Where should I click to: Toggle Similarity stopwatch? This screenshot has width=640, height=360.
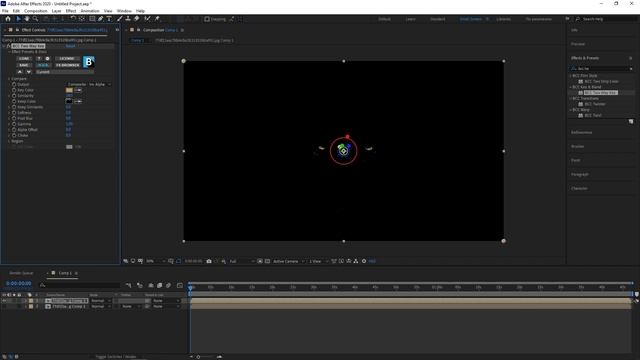(x=14, y=96)
